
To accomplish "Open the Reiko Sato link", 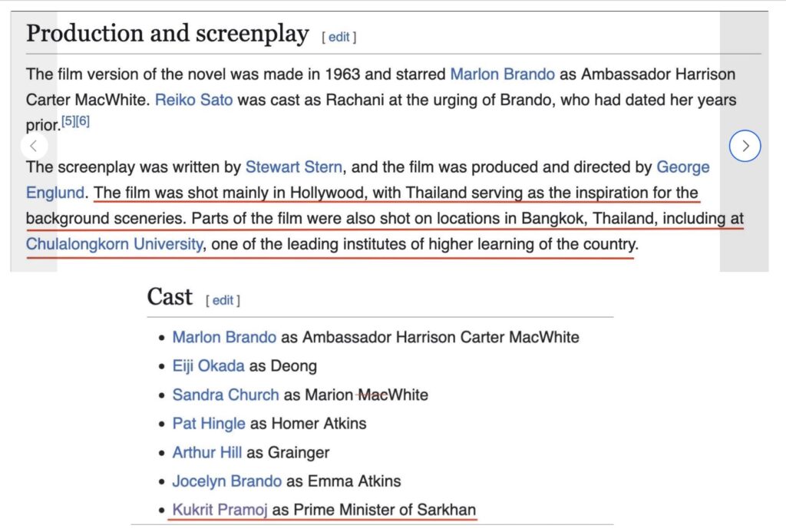I will click(x=193, y=100).
